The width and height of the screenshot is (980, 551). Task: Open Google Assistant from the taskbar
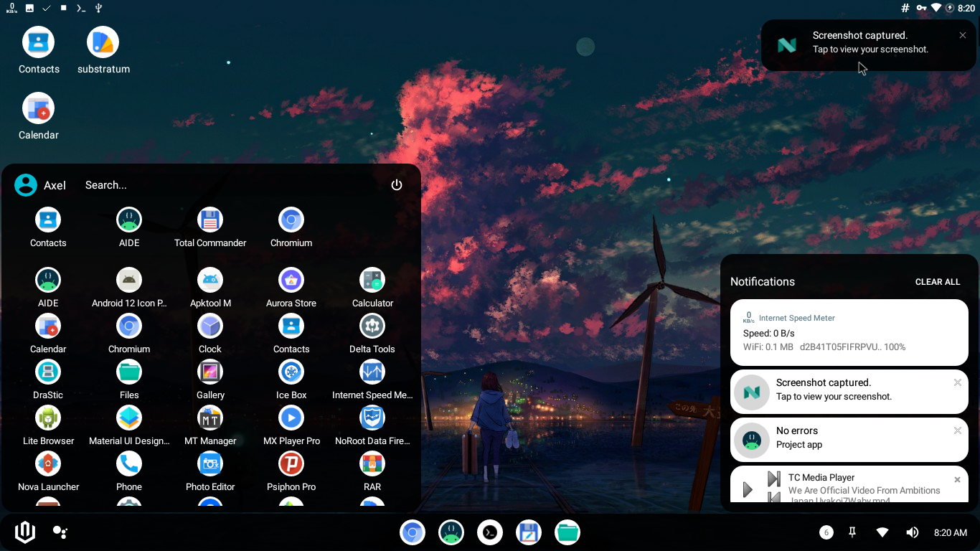60,532
